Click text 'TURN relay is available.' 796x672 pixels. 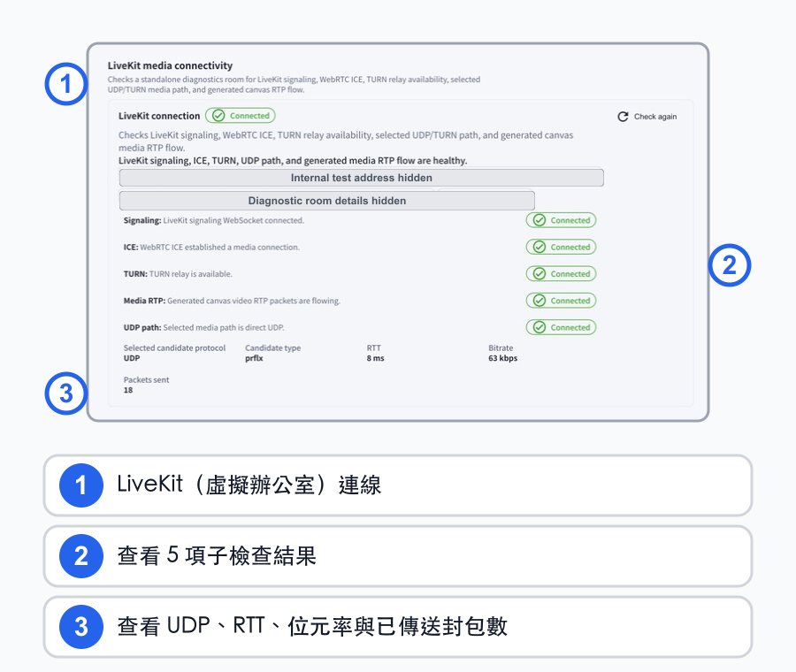coord(191,274)
